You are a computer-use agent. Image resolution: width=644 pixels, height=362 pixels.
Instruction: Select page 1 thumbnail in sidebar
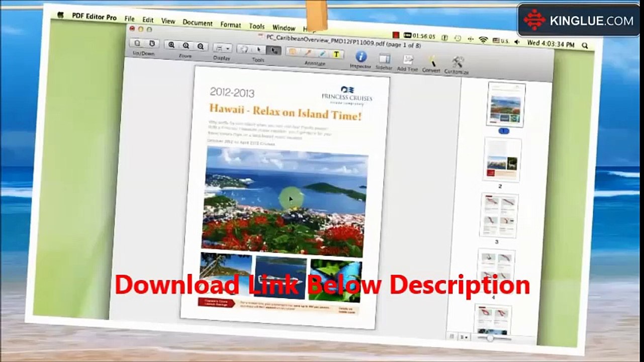506,105
